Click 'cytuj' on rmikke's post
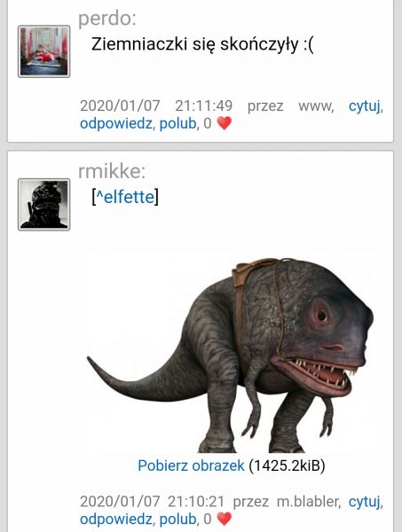Image resolution: width=402 pixels, height=532 pixels. click(x=364, y=502)
